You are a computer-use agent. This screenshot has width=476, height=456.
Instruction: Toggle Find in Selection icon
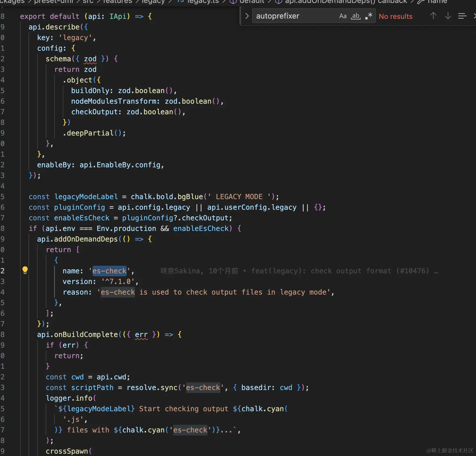(x=462, y=16)
